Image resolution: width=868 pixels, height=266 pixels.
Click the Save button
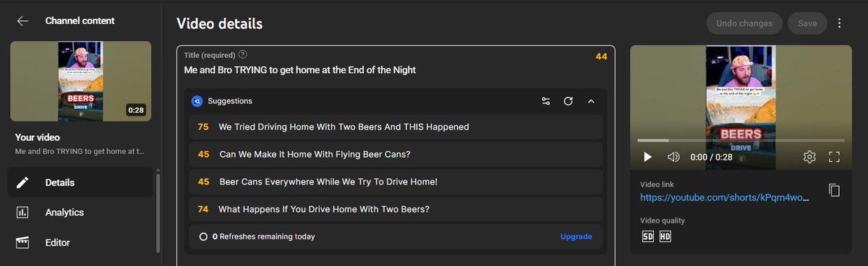(807, 23)
